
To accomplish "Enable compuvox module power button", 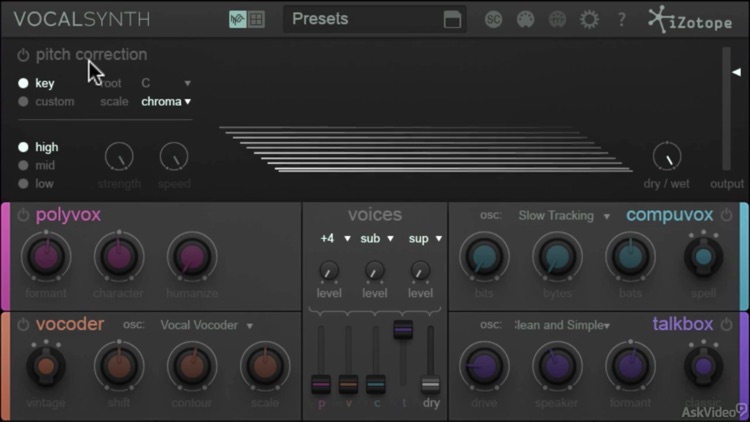I will pos(726,215).
